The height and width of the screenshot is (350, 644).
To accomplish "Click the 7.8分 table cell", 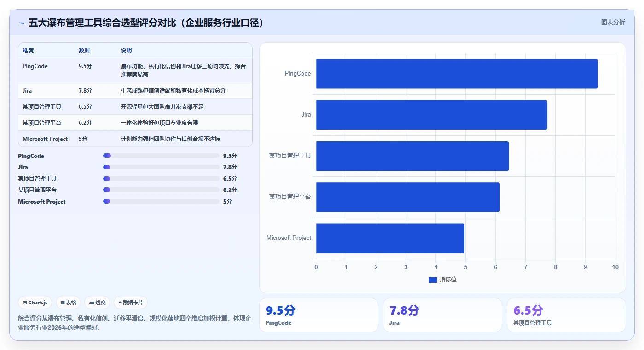I will click(85, 91).
